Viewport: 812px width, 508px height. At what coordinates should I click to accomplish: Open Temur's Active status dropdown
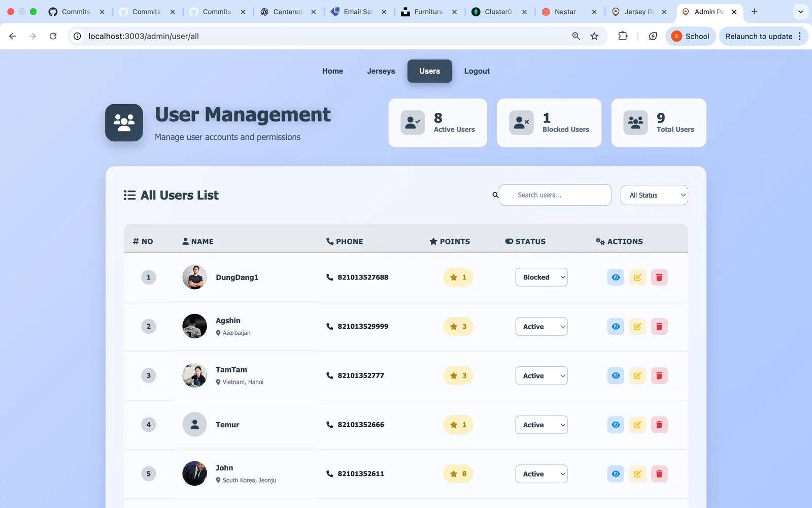tap(542, 425)
